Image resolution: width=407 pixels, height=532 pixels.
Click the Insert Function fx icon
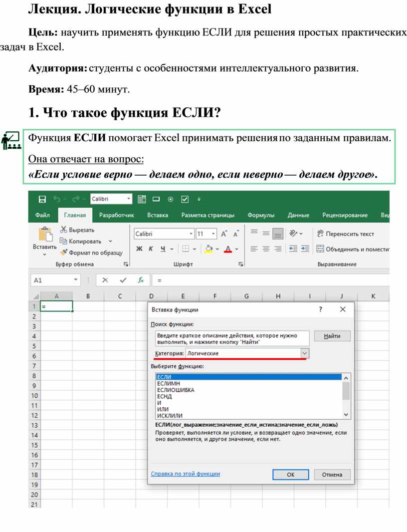141,280
